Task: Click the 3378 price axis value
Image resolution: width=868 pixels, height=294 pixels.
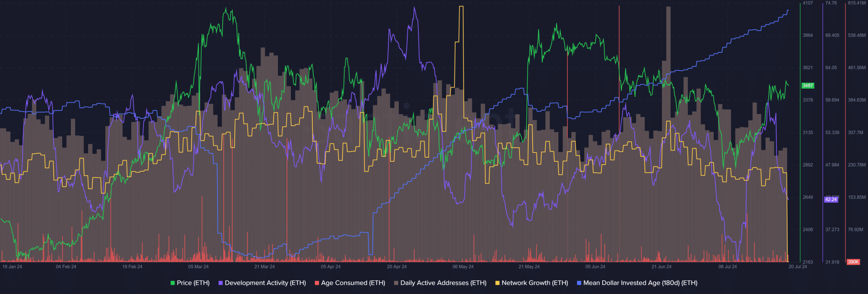Action: coord(808,100)
